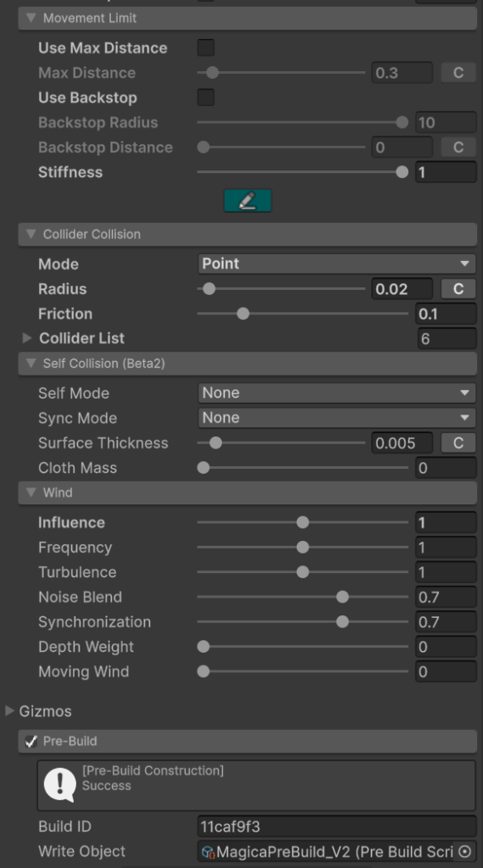Collapse the Collider Collision section
Viewport: 483px width, 868px height.
[x=31, y=234]
